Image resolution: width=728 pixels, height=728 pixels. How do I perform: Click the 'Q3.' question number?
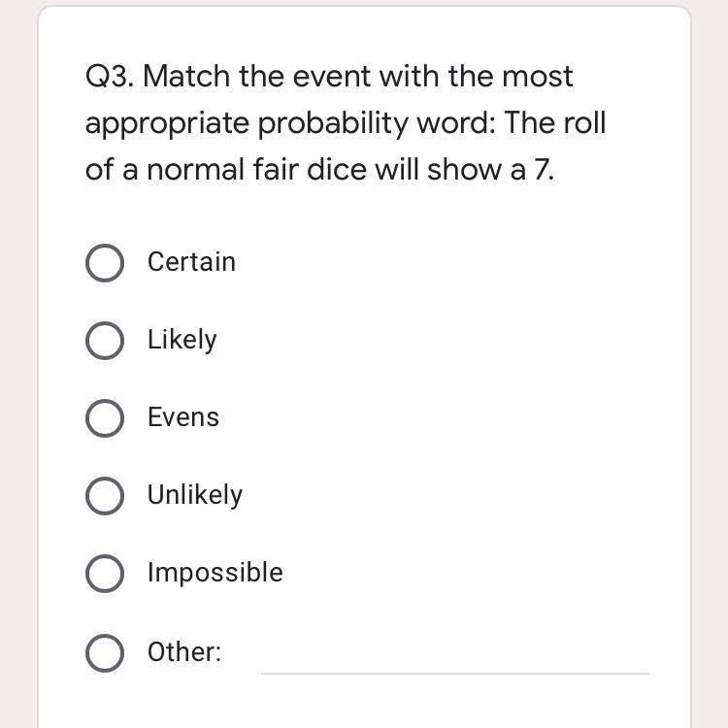pos(110,77)
